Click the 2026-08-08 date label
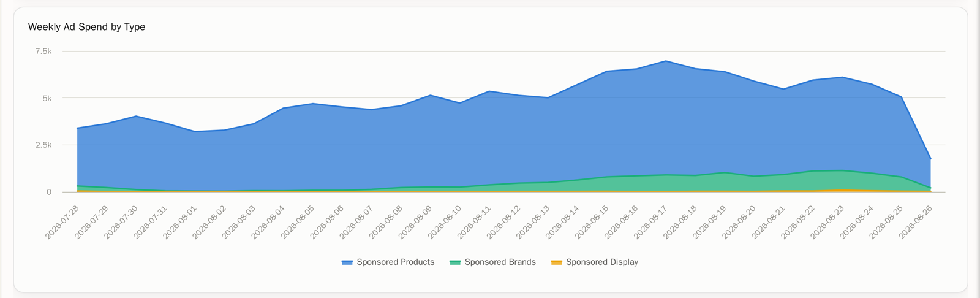The height and width of the screenshot is (298, 980). pos(385,222)
